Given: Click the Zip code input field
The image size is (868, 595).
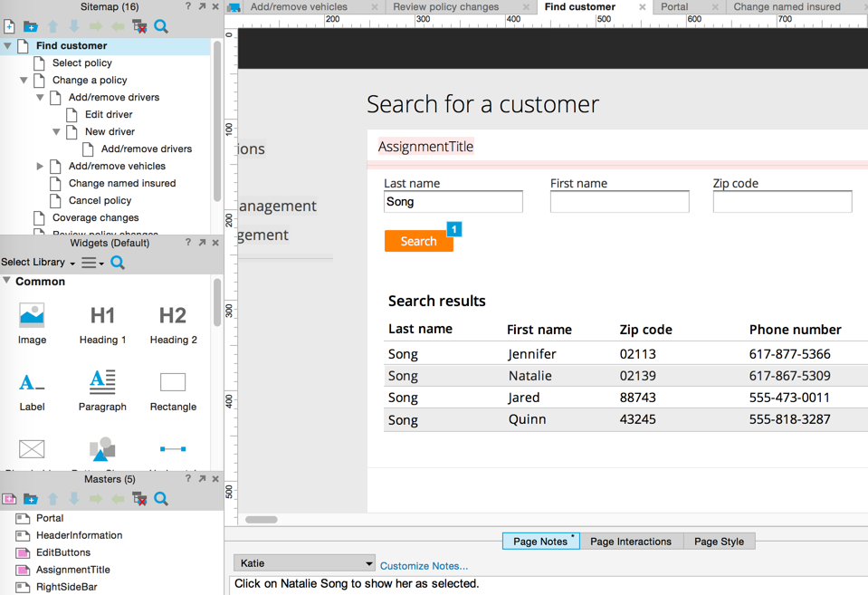Looking at the screenshot, I should (x=782, y=202).
